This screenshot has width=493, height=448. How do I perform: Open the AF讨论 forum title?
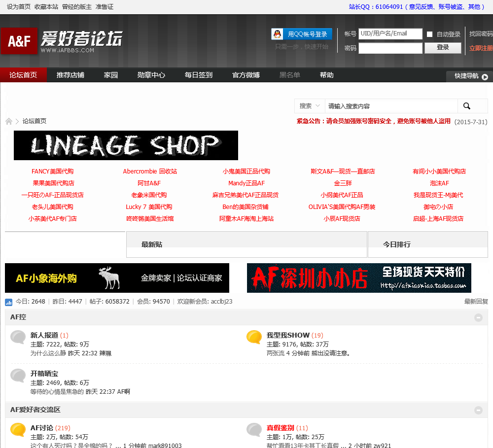point(42,428)
